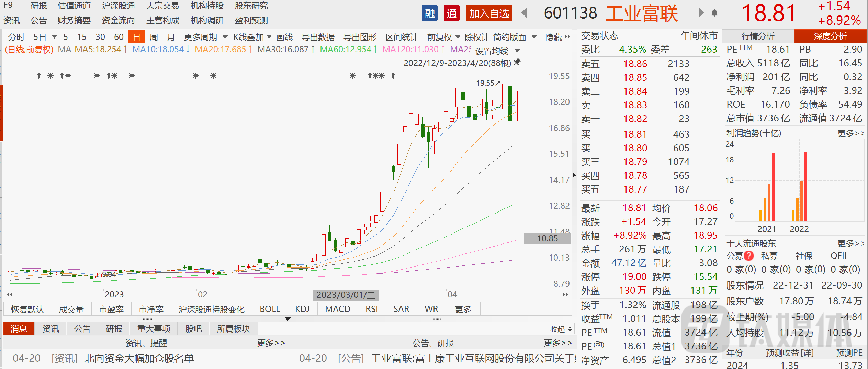Click the bell alert icon
Image resolution: width=868 pixels, height=369 pixels.
[714, 13]
